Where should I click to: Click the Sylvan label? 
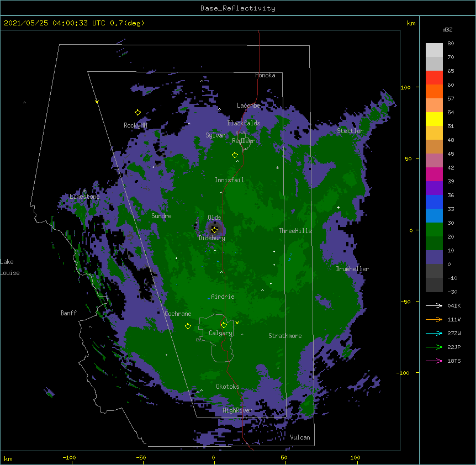215,135
